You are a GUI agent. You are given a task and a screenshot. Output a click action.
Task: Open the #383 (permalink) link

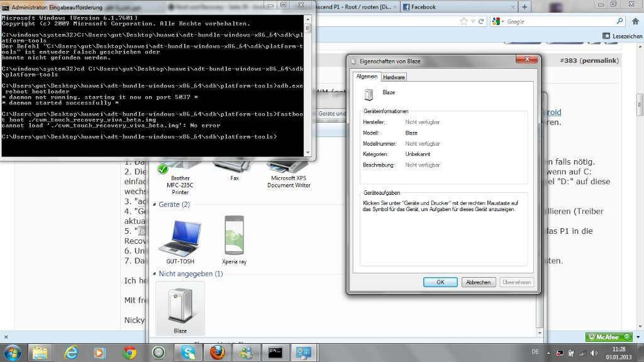point(589,61)
